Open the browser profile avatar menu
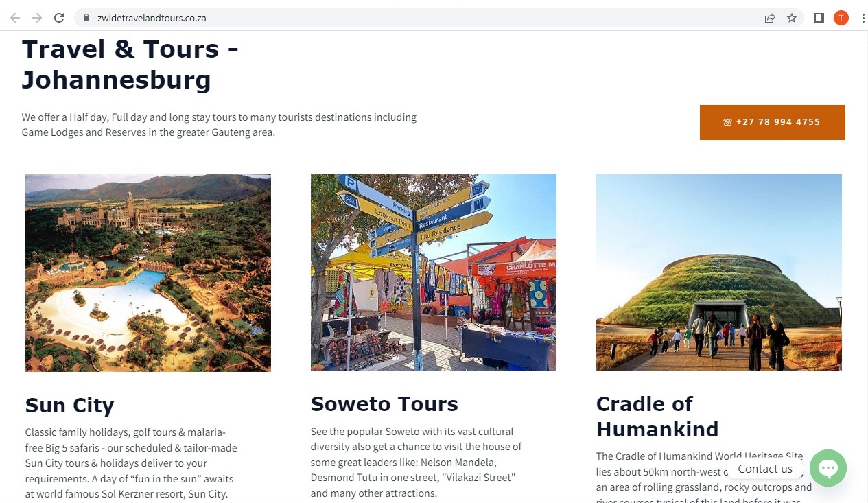Viewport: 868px width, 503px height. point(841,17)
